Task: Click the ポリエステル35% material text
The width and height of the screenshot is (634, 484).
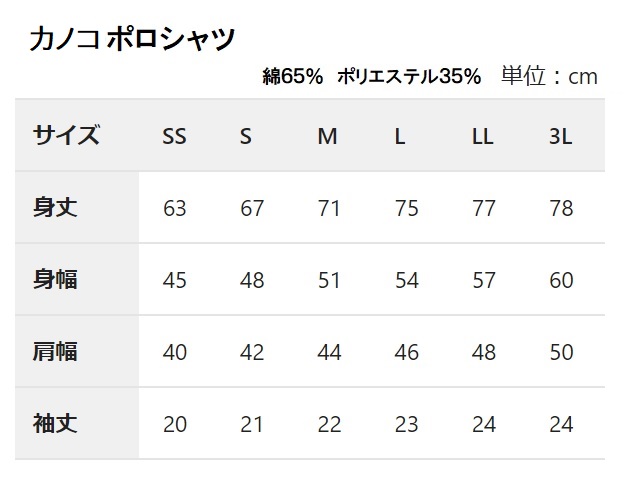Action: (x=409, y=76)
